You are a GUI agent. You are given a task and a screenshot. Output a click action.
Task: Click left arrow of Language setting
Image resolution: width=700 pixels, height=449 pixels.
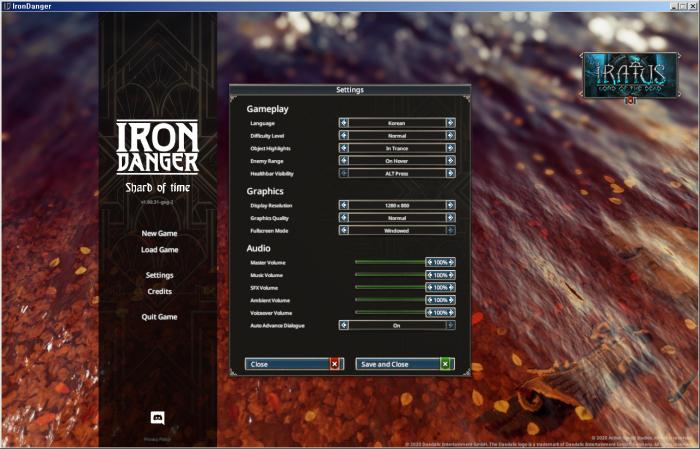344,123
